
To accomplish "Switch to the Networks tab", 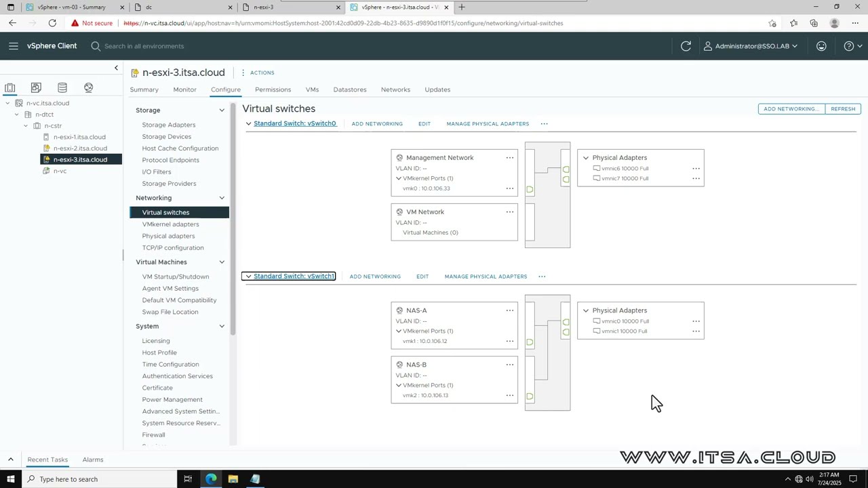I will tap(395, 89).
